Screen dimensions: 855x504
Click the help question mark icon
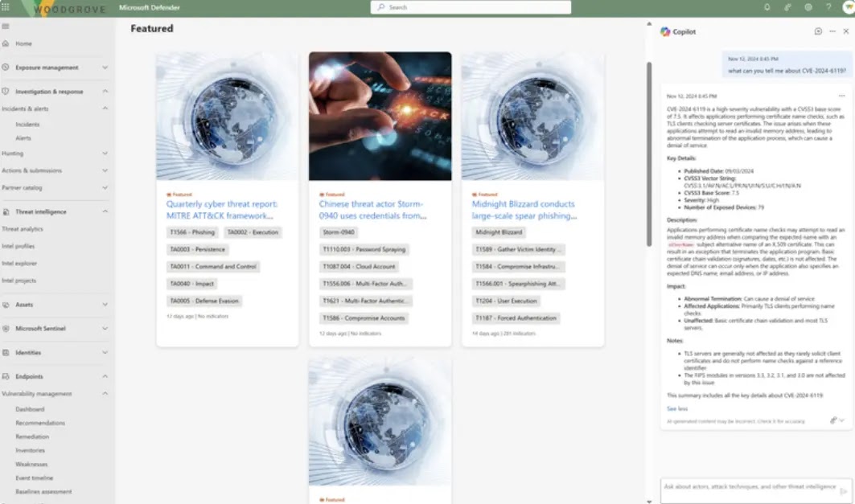828,7
